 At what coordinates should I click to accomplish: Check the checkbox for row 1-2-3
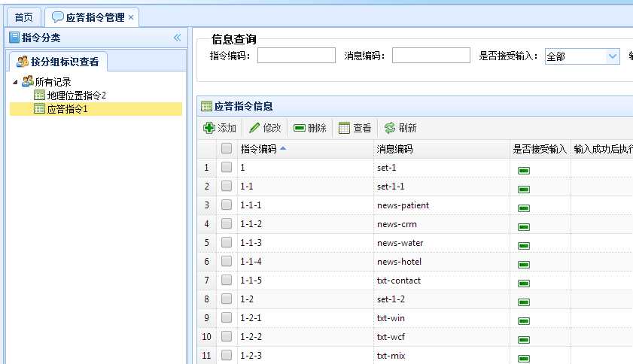point(227,355)
